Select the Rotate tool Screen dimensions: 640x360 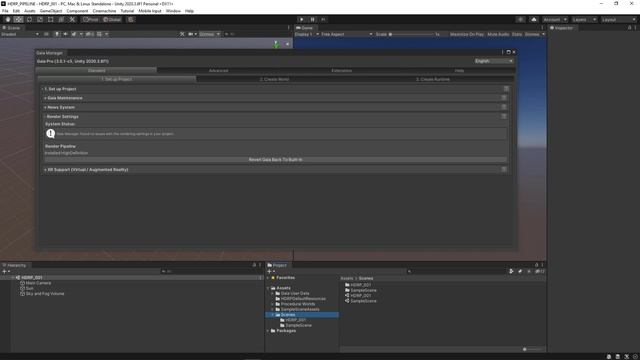(x=29, y=20)
